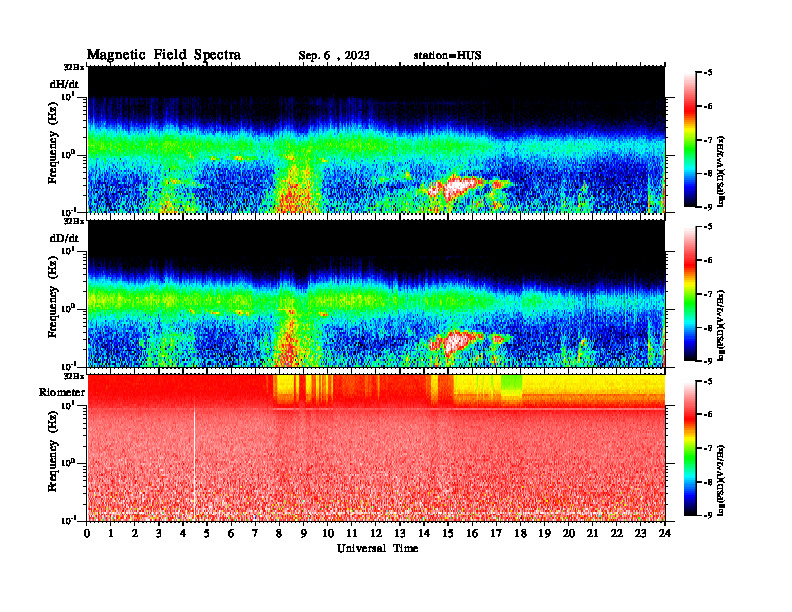Click the "Universal Time" axis title
The image size is (792, 612).
377,548
